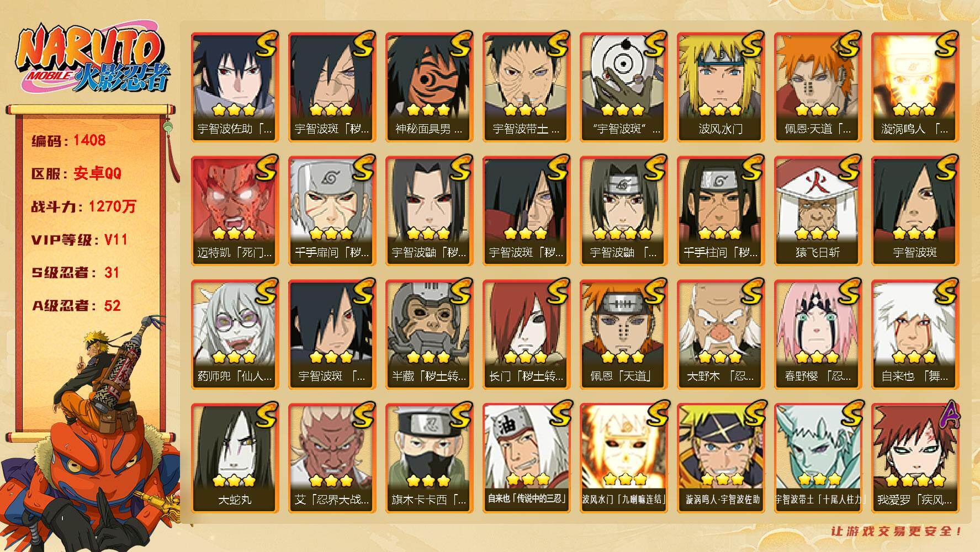This screenshot has height=552, width=980.
Task: Select the 波风水门 ninja card
Action: tap(721, 87)
